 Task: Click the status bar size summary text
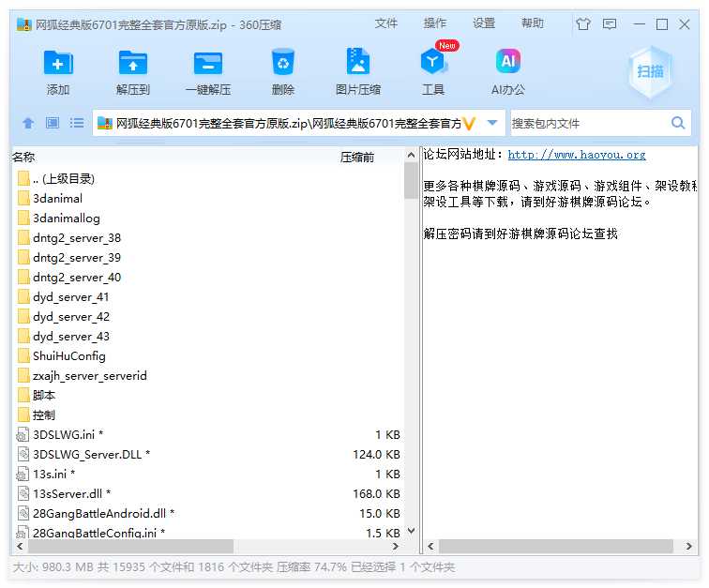pos(234,566)
